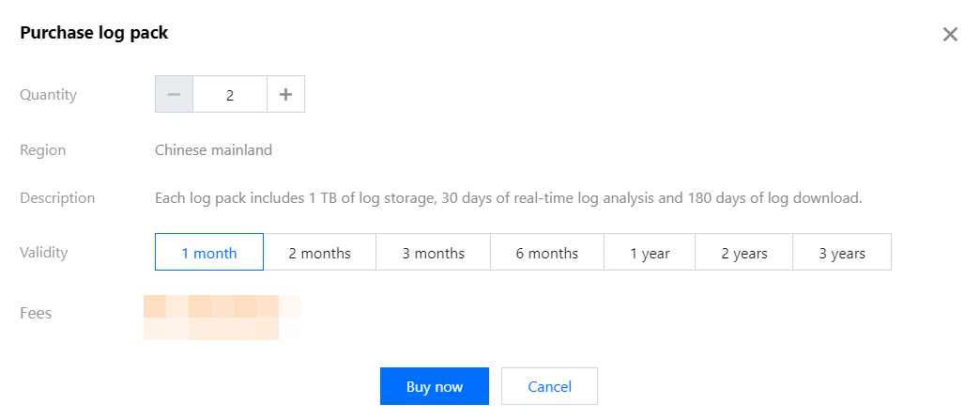Choose 2 months validity
This screenshot has width=980, height=420.
pos(319,253)
